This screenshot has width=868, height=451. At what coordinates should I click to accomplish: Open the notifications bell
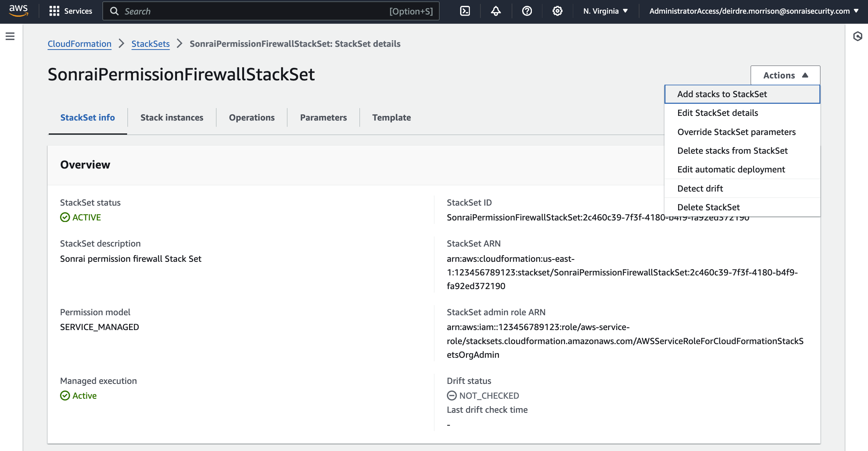tap(496, 11)
